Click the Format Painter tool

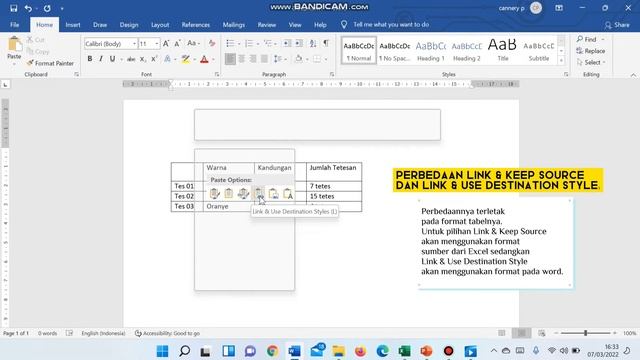coord(50,63)
